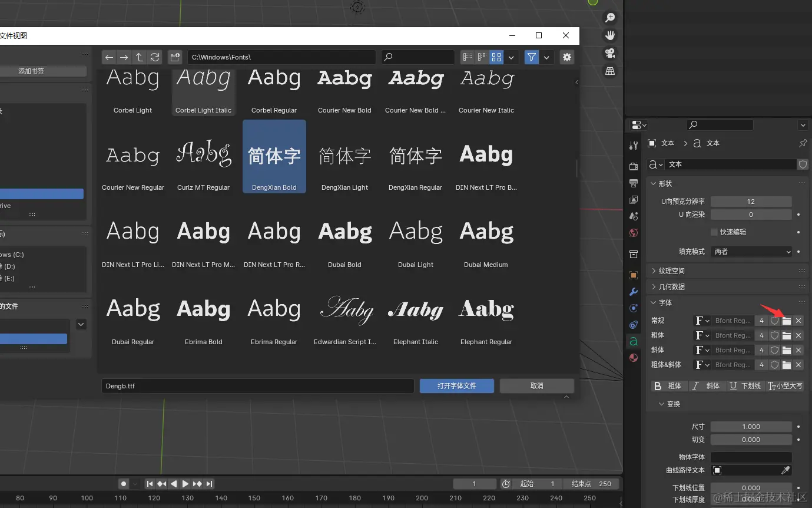This screenshot has height=508, width=812.
Task: Select pan hand tool in viewport
Action: click(610, 35)
